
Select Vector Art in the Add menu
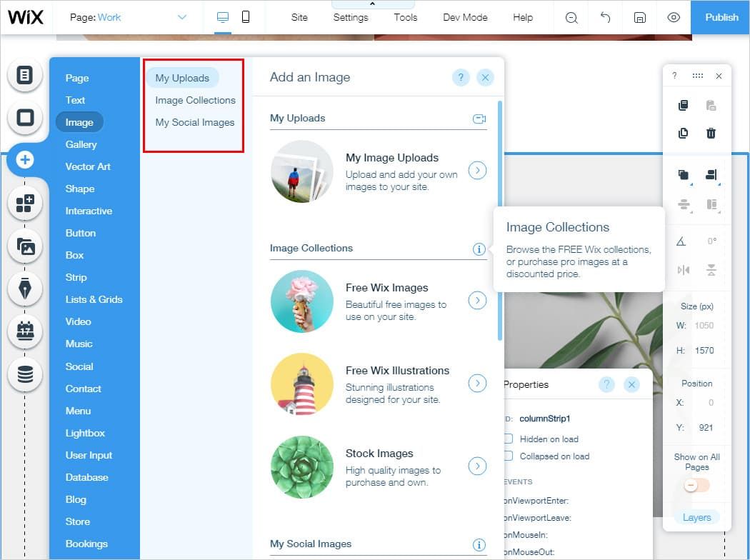click(88, 166)
